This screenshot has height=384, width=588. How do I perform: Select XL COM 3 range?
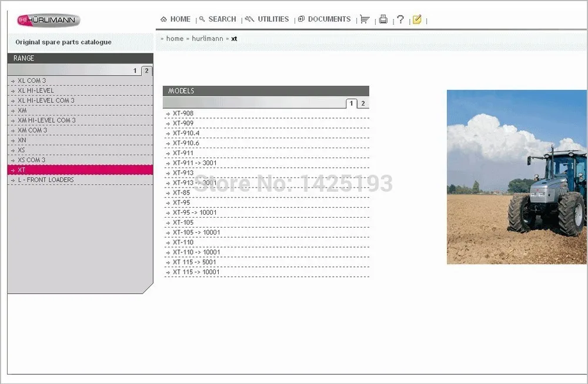tap(80, 81)
